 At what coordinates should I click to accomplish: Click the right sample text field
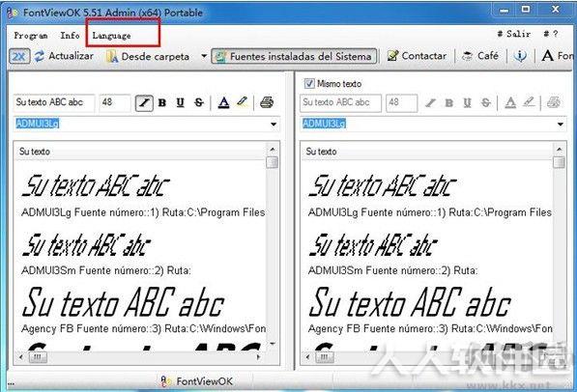tap(341, 103)
